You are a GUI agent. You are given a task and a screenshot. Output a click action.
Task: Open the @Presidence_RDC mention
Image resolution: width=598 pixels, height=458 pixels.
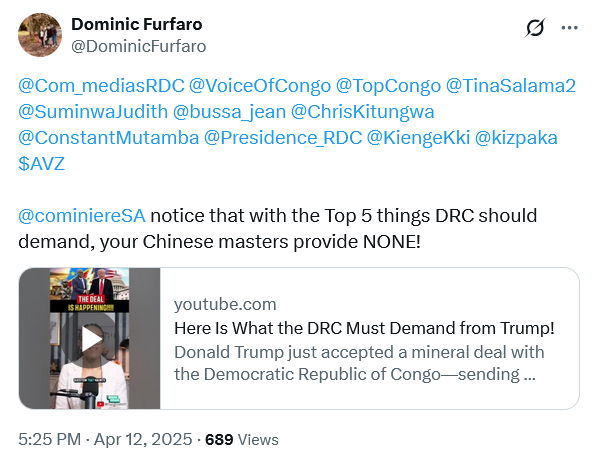(283, 138)
